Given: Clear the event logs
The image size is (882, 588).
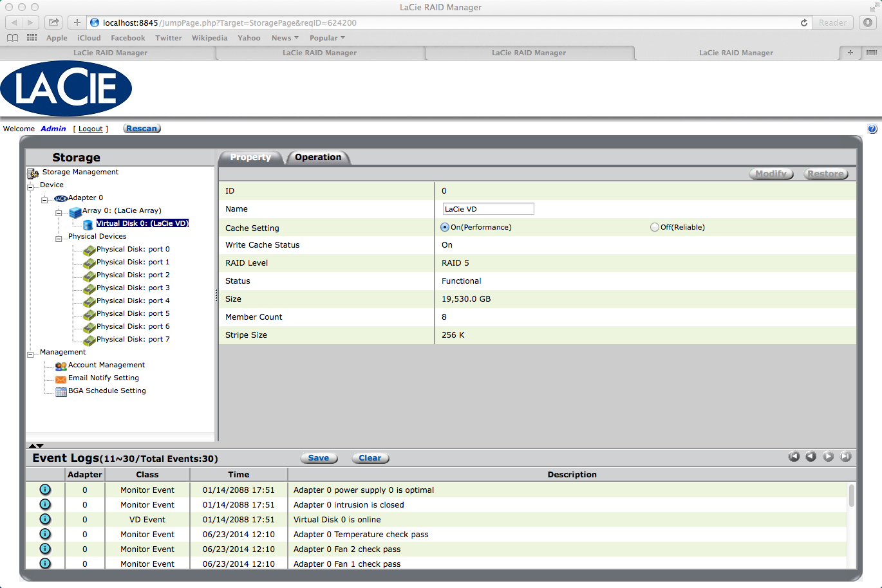Looking at the screenshot, I should tap(370, 458).
